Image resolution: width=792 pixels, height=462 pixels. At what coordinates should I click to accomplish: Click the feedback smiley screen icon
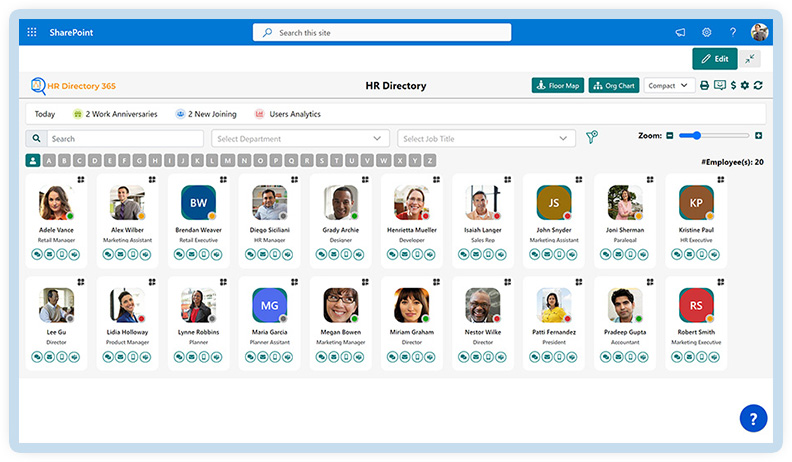tap(720, 85)
